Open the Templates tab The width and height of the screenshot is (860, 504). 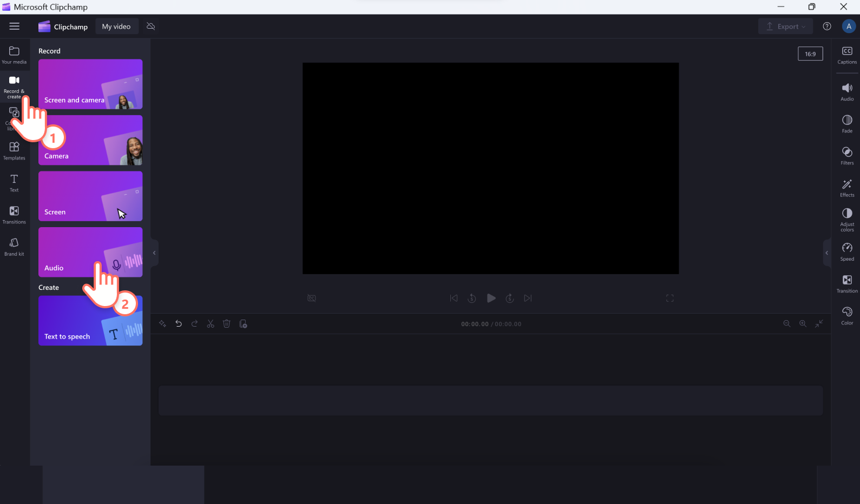[14, 151]
